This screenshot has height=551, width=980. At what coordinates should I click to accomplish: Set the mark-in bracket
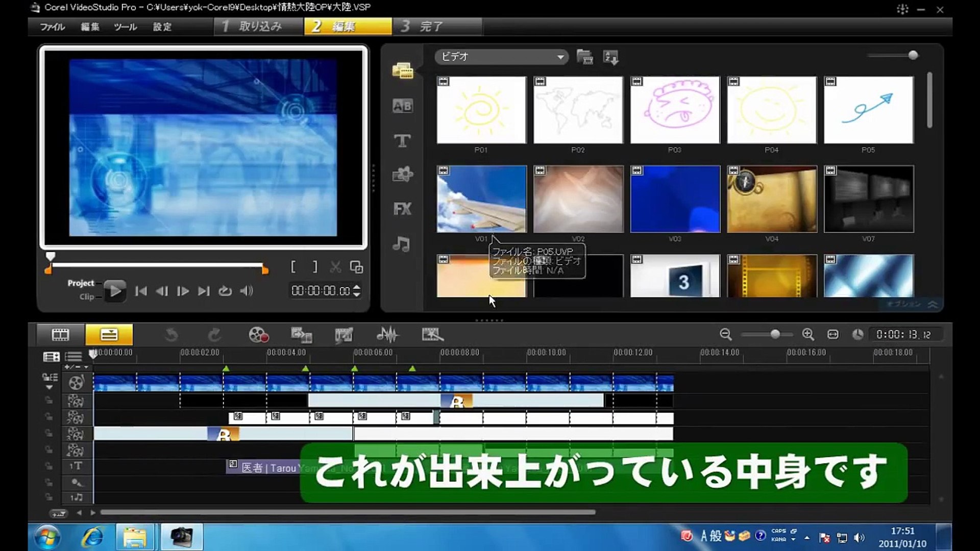click(293, 267)
